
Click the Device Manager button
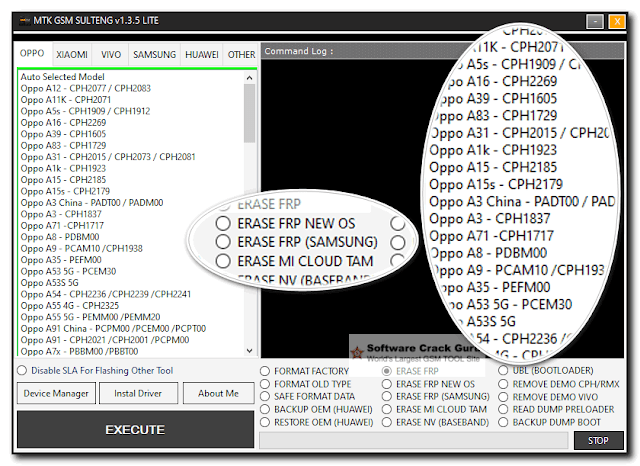(x=56, y=393)
